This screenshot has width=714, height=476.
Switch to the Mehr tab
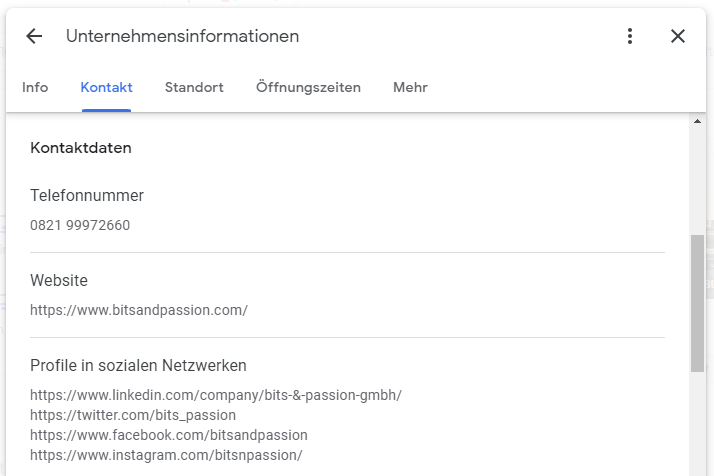(410, 87)
